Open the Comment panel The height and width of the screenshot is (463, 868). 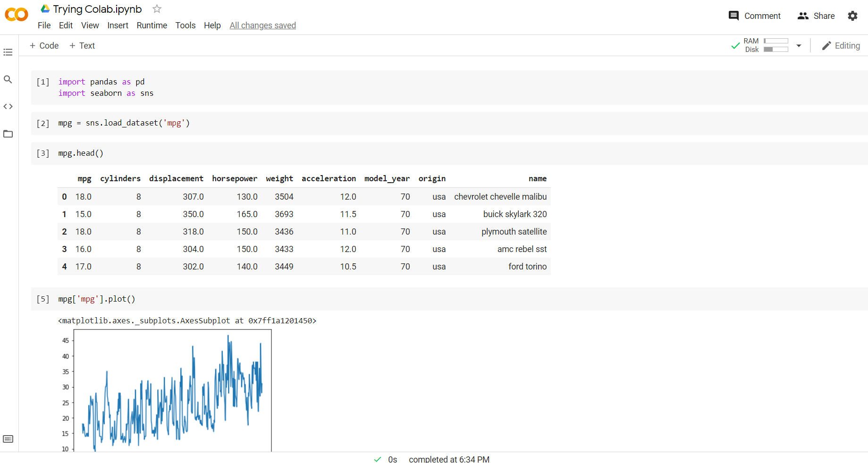click(754, 16)
